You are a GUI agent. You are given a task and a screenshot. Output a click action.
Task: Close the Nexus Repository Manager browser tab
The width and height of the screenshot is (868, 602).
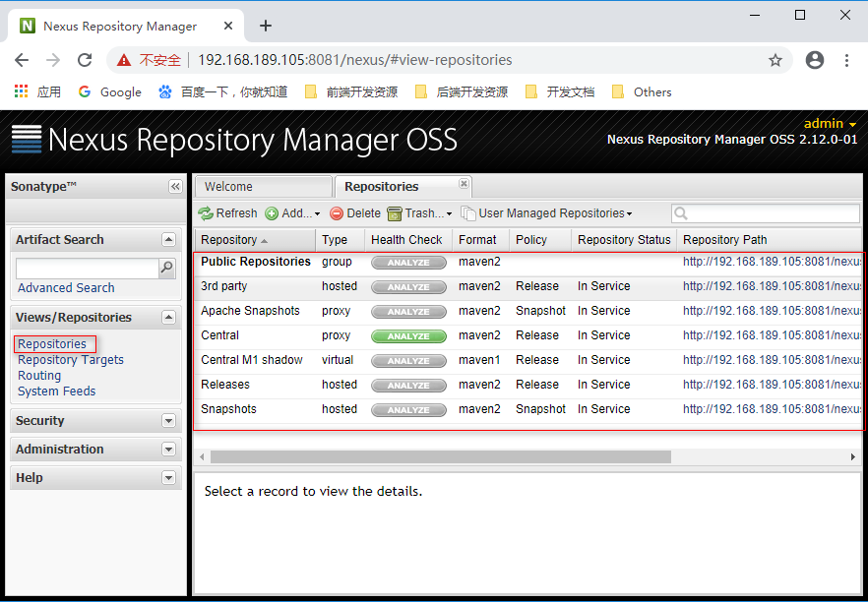pos(228,26)
